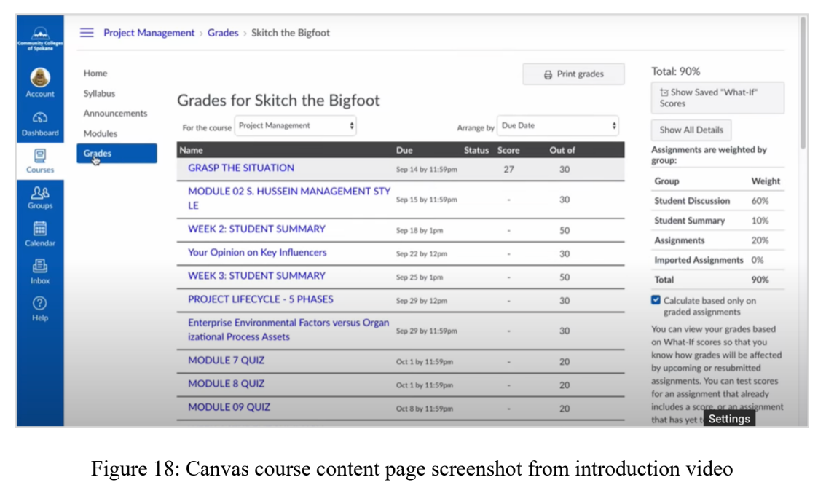Click the Out of column header

tap(562, 150)
